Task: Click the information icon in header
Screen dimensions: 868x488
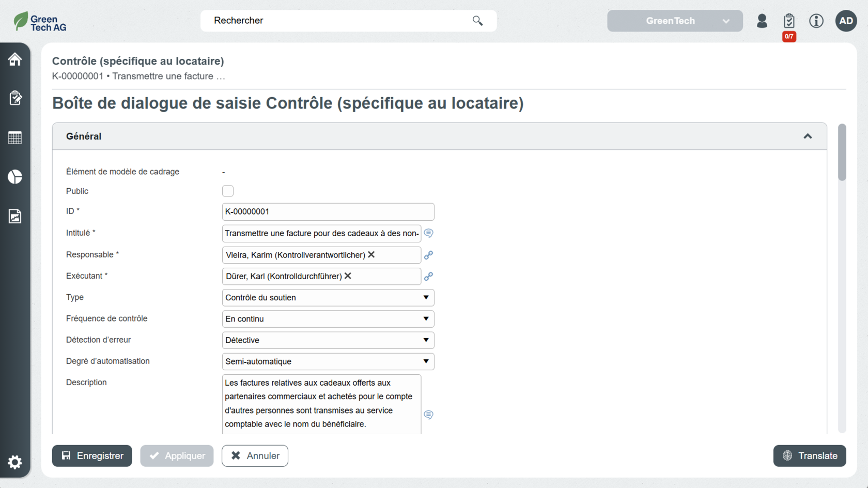Action: point(816,21)
